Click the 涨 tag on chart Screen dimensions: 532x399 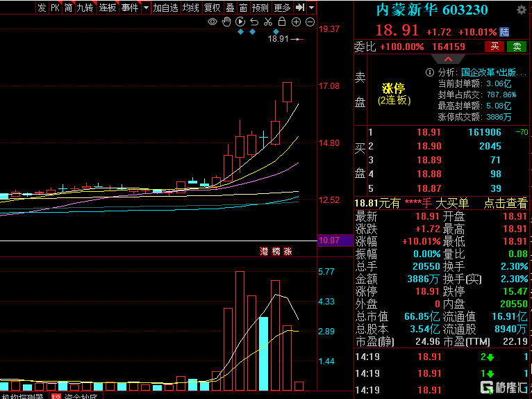(288, 252)
